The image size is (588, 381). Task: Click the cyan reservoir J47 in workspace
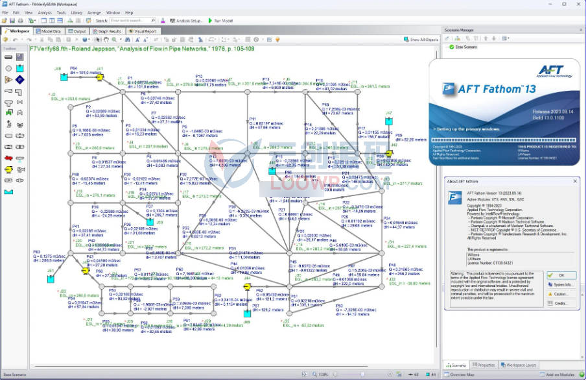(389, 121)
